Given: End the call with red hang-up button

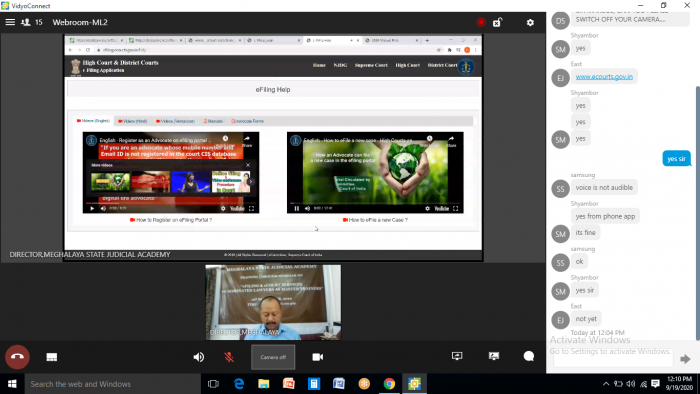Looking at the screenshot, I should pos(17,357).
